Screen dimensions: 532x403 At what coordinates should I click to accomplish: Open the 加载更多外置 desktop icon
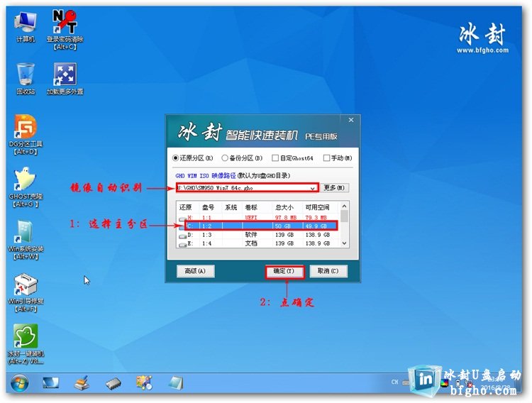pyautogui.click(x=65, y=79)
